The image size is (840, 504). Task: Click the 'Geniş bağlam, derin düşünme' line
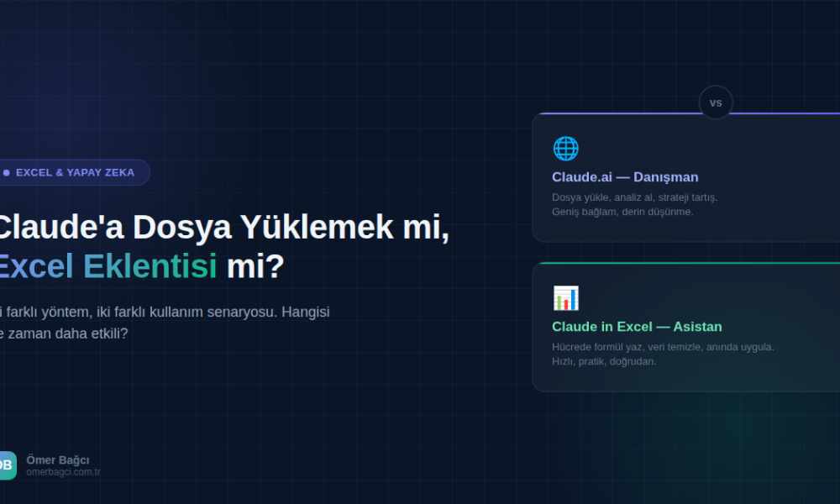point(622,212)
